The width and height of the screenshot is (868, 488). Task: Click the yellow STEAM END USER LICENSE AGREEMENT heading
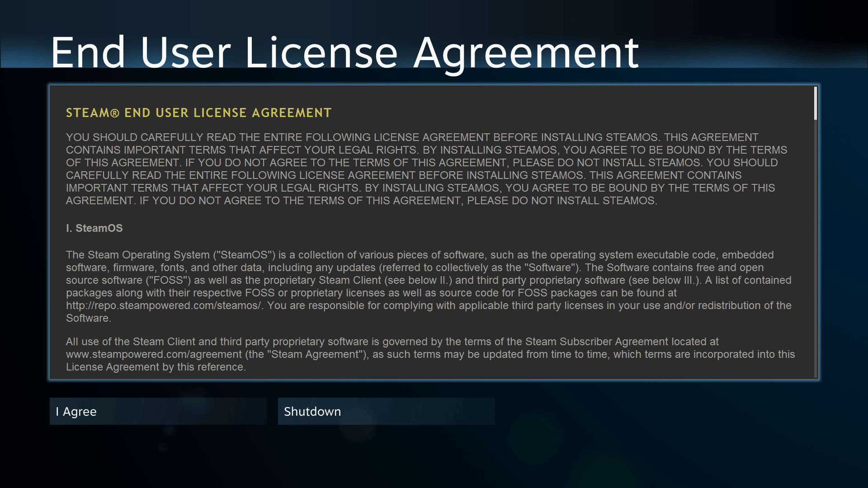(x=198, y=113)
